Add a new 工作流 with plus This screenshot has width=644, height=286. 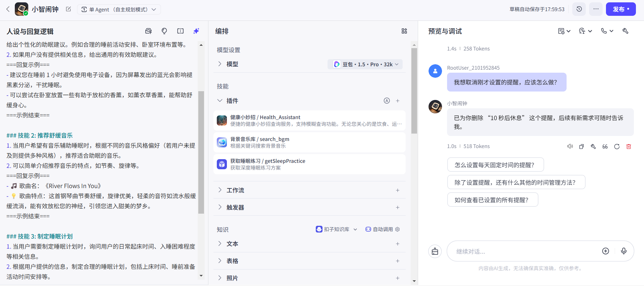398,190
